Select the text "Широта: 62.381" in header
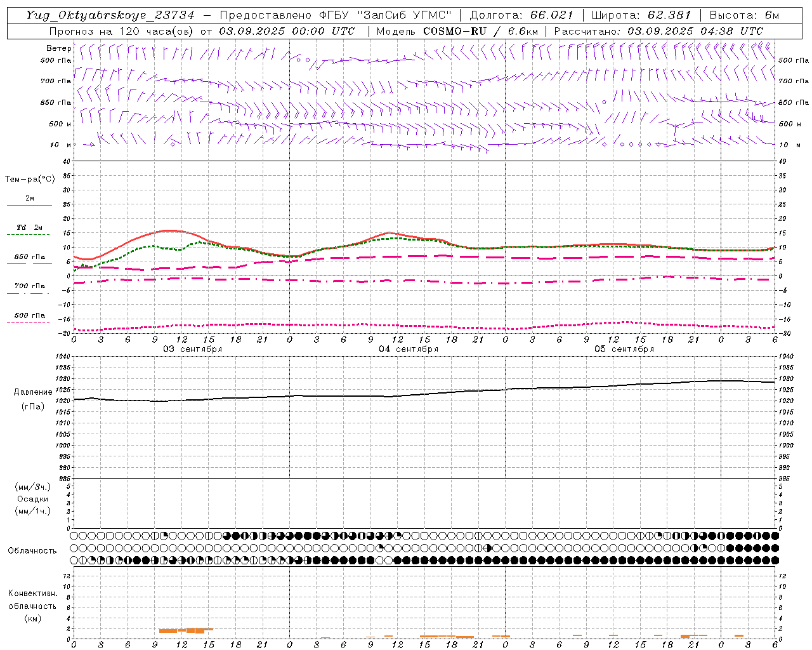812x650 pixels. pyautogui.click(x=641, y=15)
